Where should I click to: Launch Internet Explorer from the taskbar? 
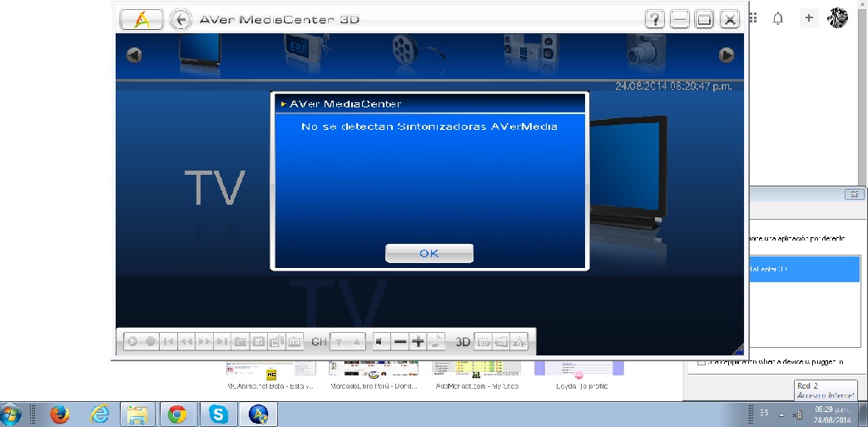100,415
